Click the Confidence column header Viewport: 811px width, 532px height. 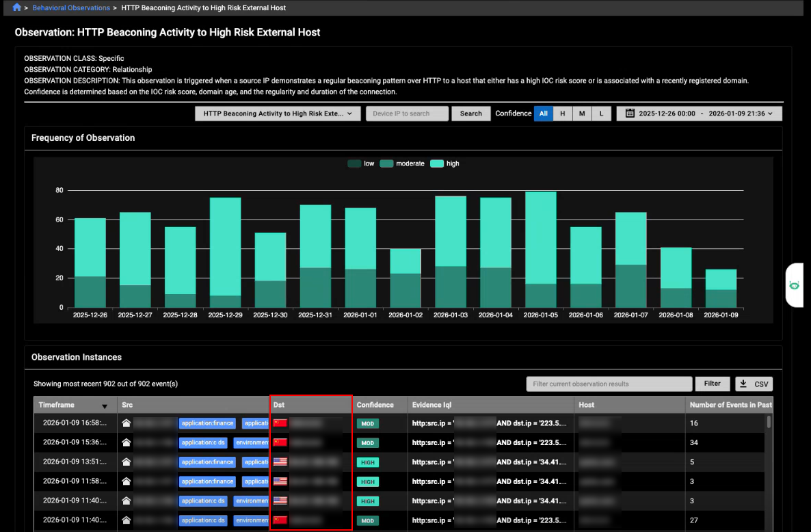point(375,405)
